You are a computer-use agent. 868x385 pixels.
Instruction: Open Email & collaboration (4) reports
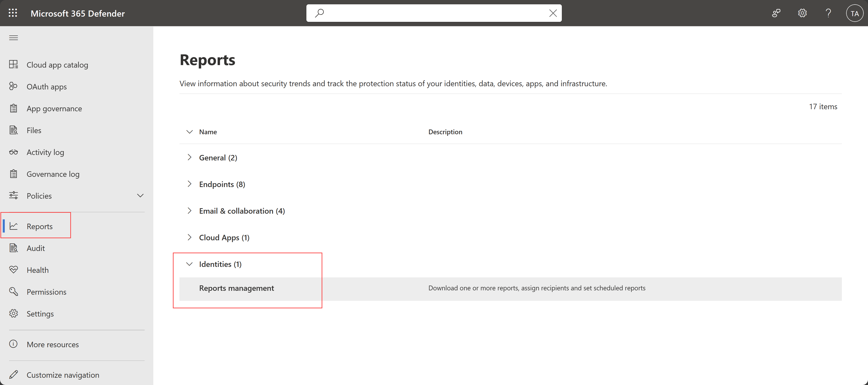(x=242, y=210)
